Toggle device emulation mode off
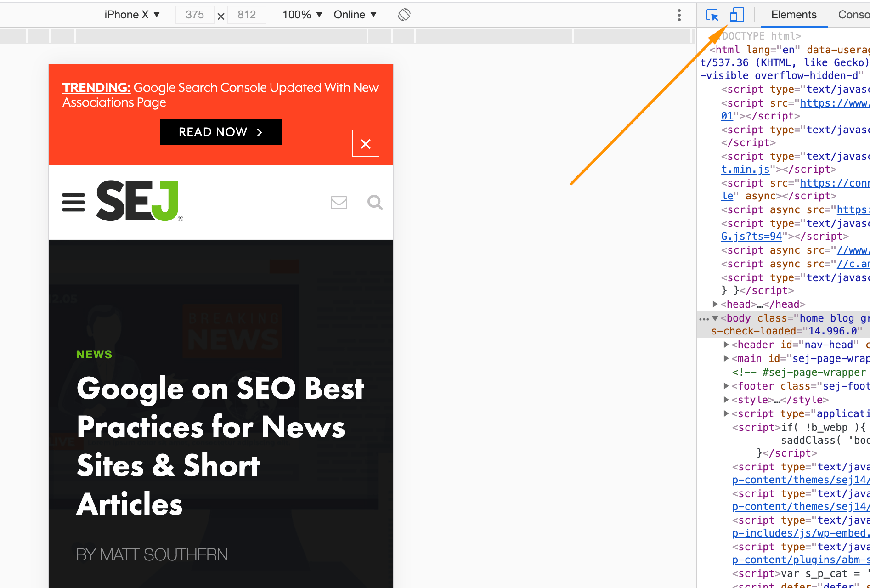870x588 pixels. [737, 15]
